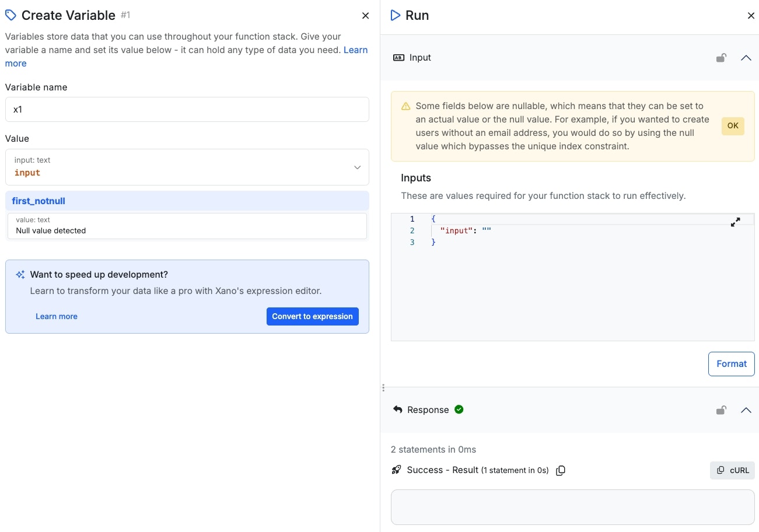Dismiss nullable warning with OK

(733, 126)
